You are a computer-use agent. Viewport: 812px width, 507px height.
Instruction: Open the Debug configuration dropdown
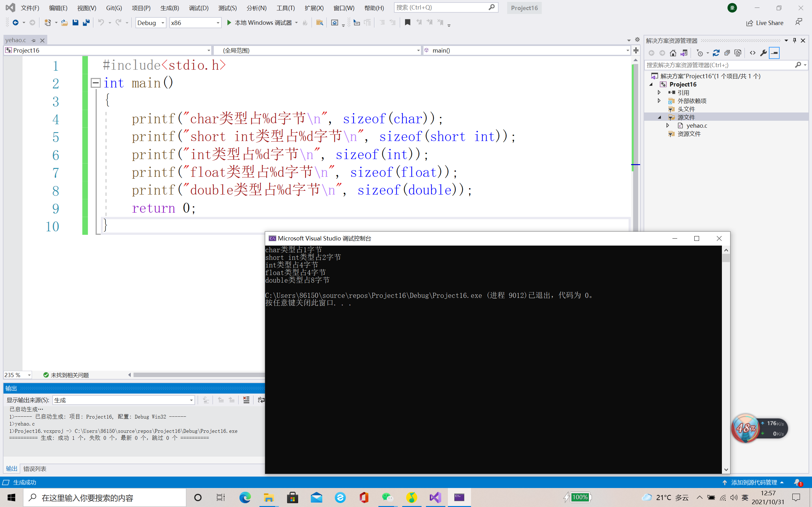(x=163, y=23)
